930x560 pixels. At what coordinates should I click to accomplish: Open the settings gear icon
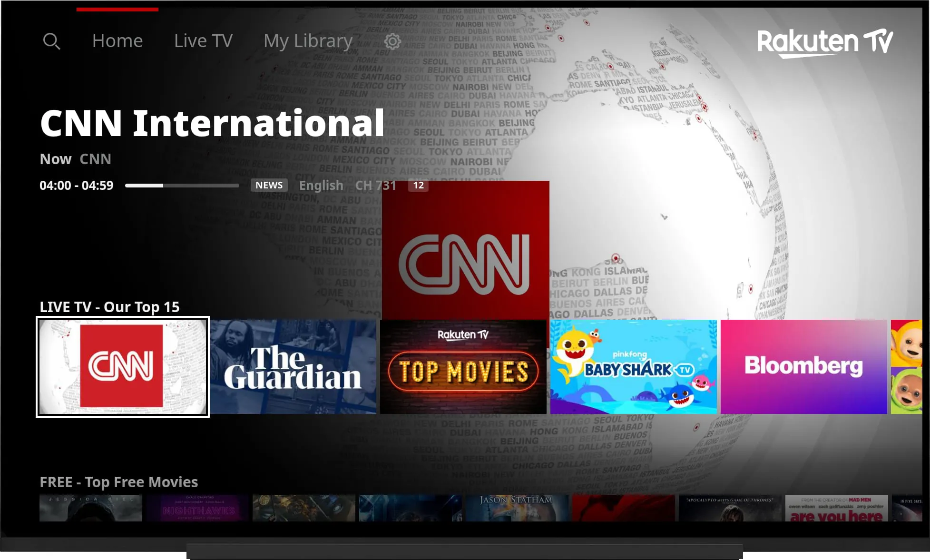[392, 41]
